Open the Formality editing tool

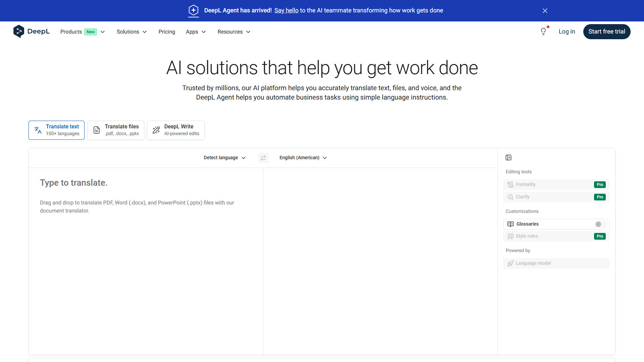(x=556, y=184)
